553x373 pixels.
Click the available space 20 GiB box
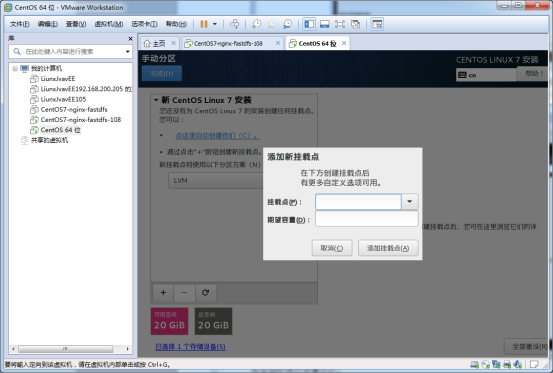point(169,321)
